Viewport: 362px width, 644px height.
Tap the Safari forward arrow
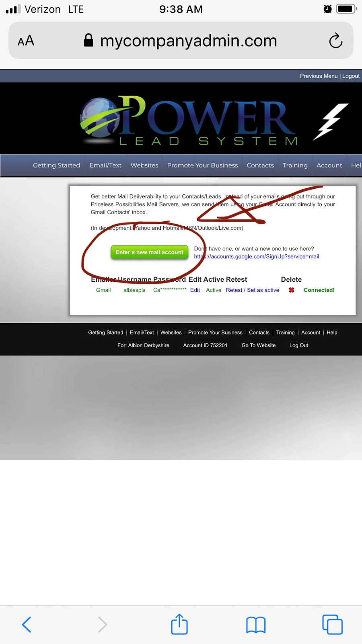coord(103,625)
